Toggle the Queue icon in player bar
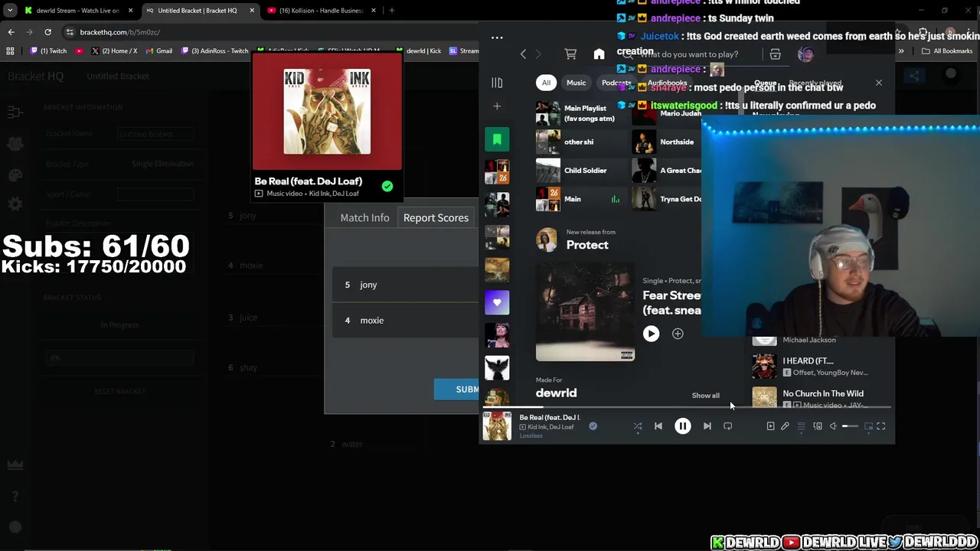The width and height of the screenshot is (980, 551). click(801, 426)
